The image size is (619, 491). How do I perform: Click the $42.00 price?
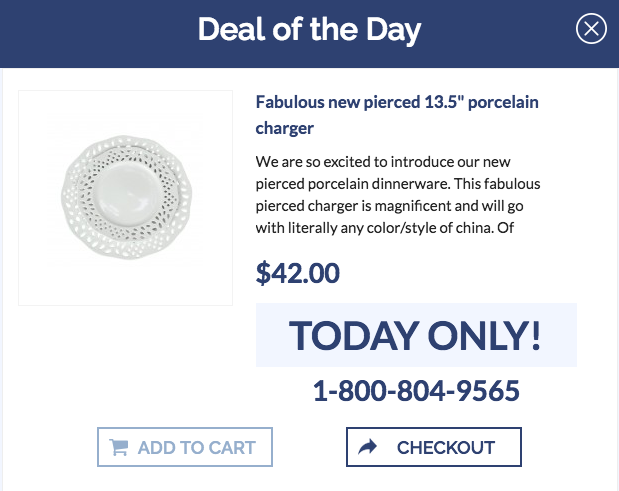click(298, 272)
